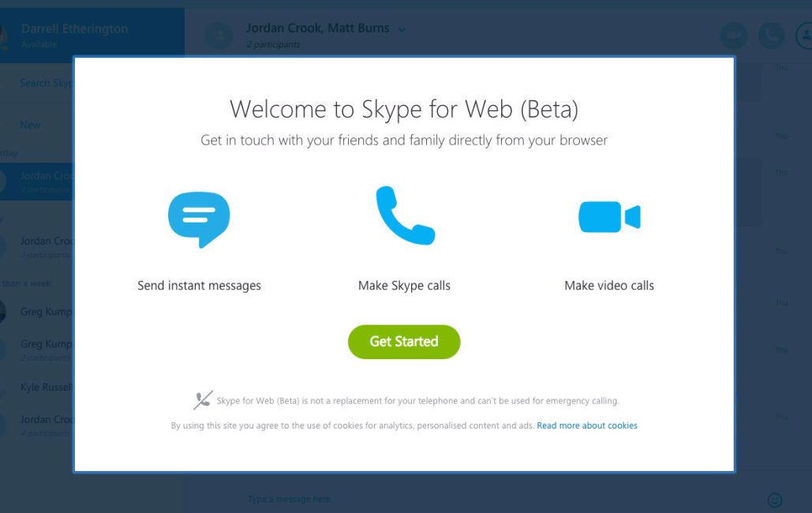The image size is (812, 513).
Task: Collapse the 'than a week' conversation group
Action: click(x=28, y=283)
